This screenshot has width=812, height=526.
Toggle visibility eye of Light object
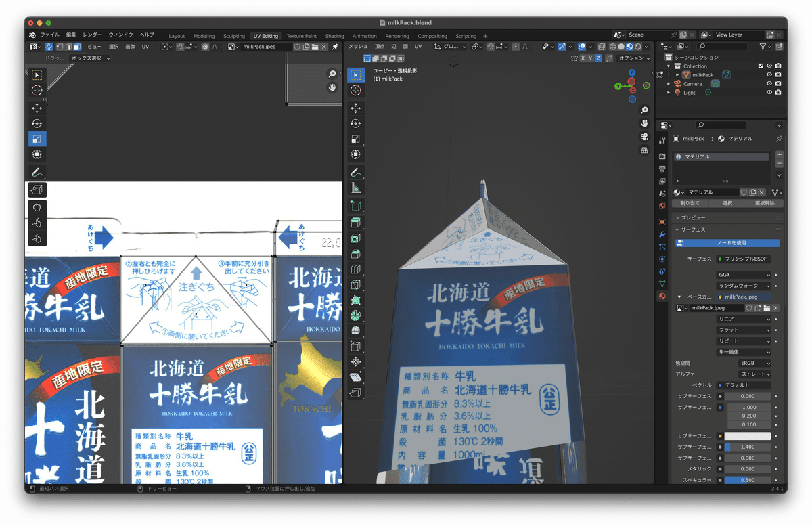click(x=769, y=93)
